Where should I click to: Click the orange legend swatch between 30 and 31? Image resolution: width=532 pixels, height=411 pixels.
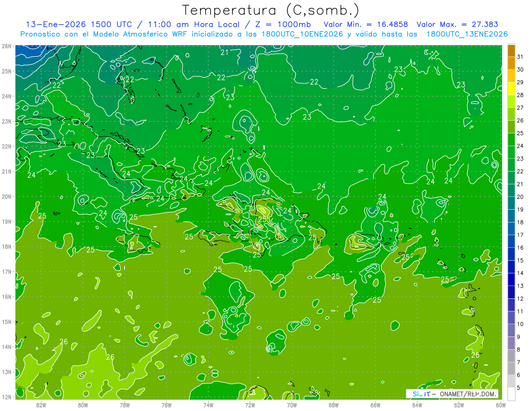tap(511, 63)
